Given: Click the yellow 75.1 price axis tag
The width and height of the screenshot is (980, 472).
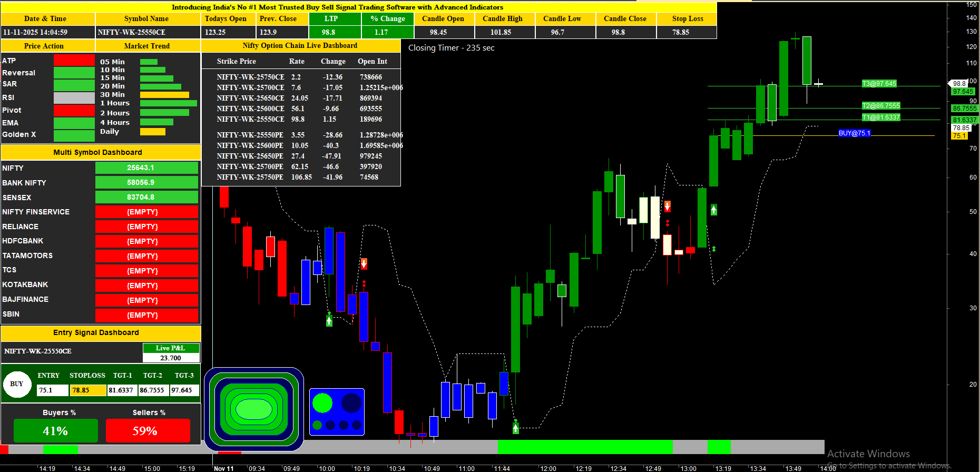Looking at the screenshot, I should [x=959, y=135].
